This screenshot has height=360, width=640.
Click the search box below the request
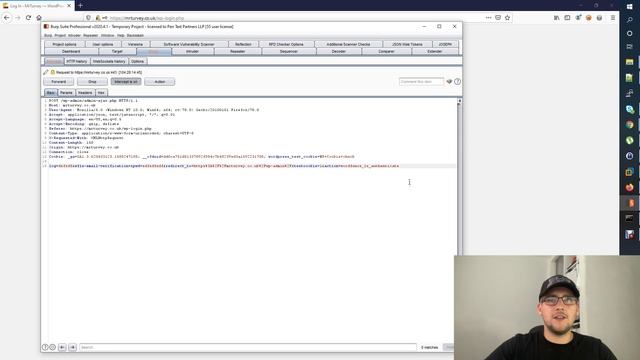point(248,347)
